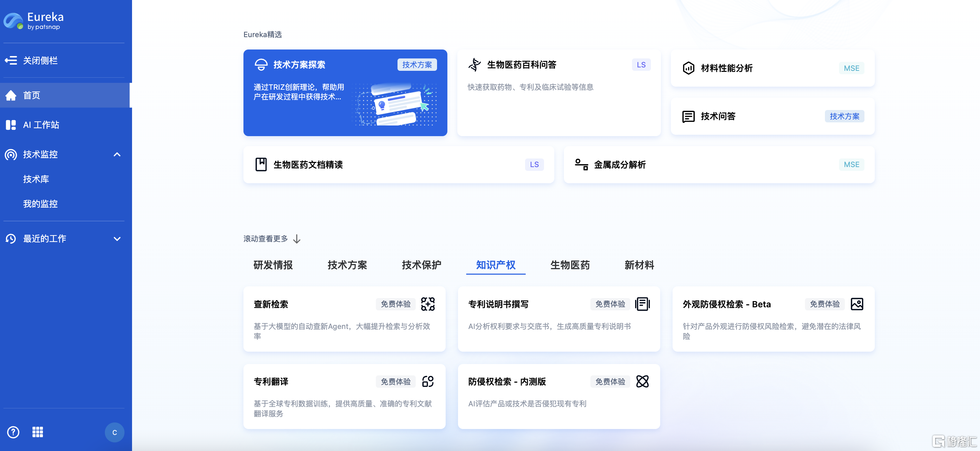Expand the 最近的工作 section chevron
The image size is (980, 451).
(117, 239)
